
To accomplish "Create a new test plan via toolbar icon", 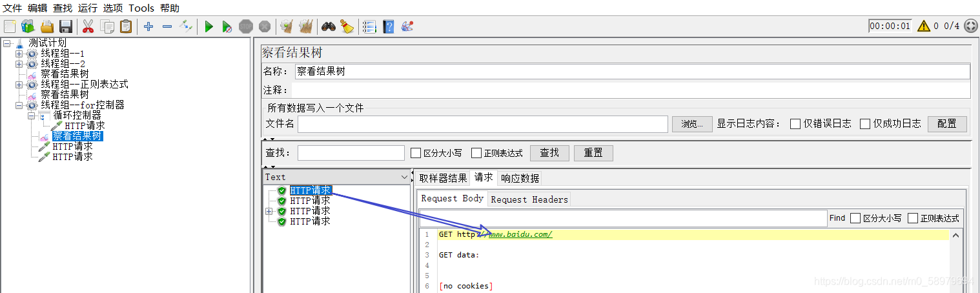I will (x=10, y=26).
